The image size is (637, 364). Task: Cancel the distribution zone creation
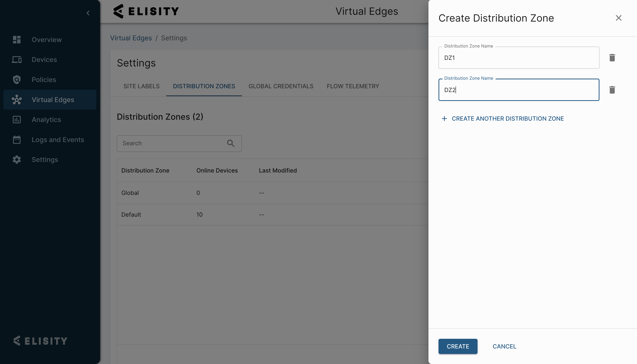504,347
